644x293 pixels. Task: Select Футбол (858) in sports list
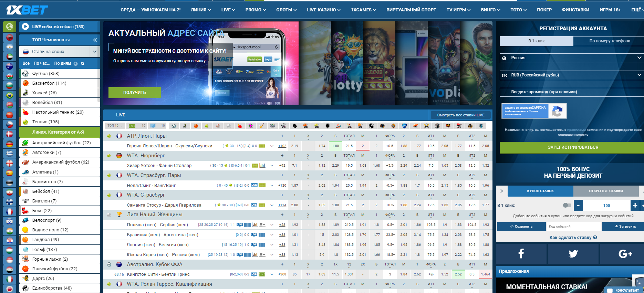point(60,74)
